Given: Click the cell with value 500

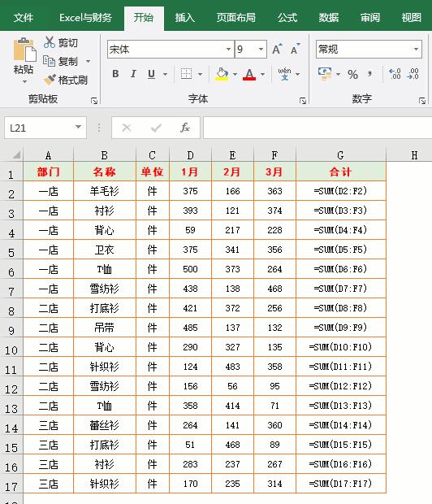Looking at the screenshot, I should pos(191,269).
